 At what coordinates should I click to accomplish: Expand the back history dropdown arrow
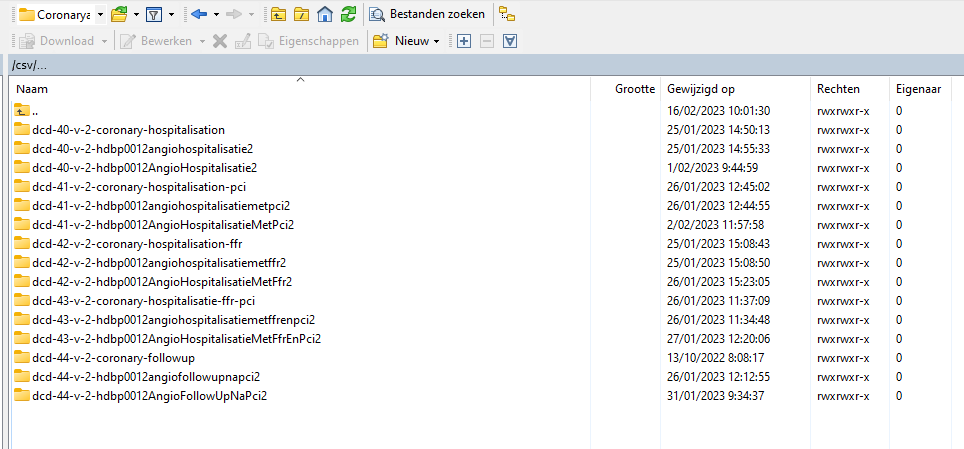pos(216,14)
